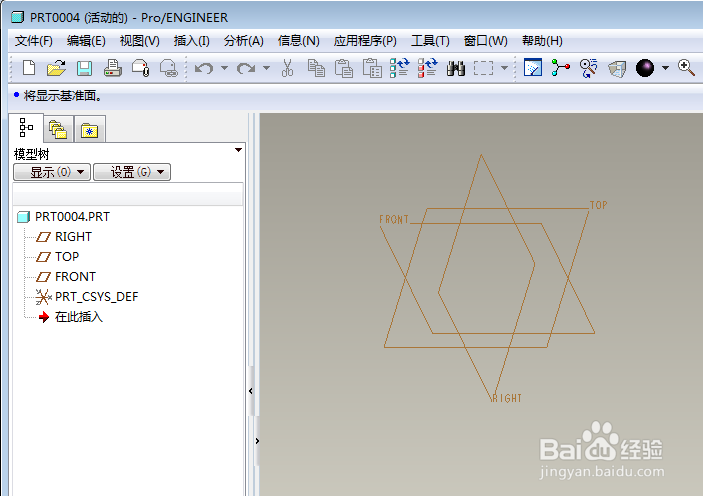The height and width of the screenshot is (496, 703).
Task: Send model as mail attachment icon
Action: point(141,68)
